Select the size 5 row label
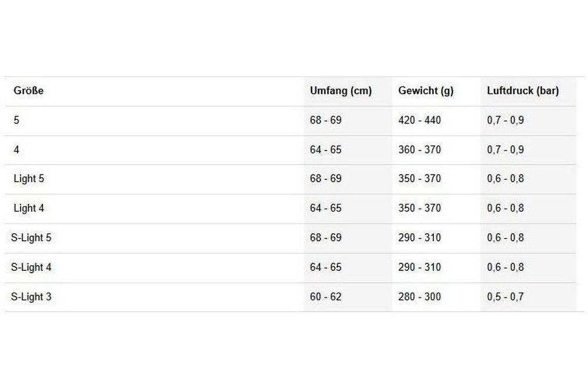The height and width of the screenshot is (389, 588). click(x=16, y=120)
